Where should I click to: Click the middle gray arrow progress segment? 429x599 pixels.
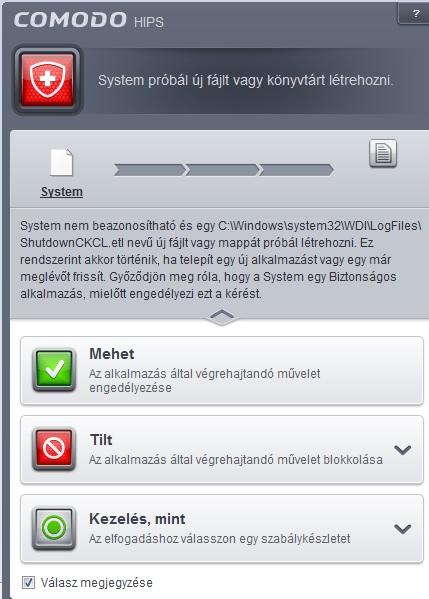tap(222, 170)
